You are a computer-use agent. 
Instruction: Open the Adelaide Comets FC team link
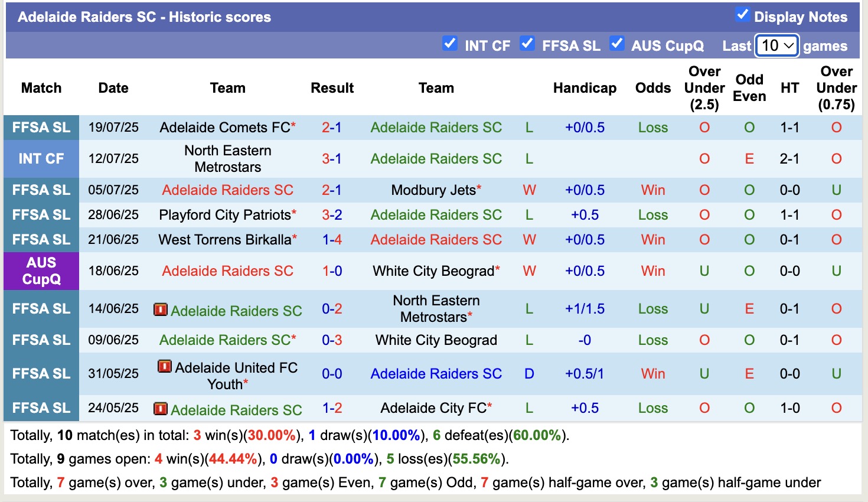coord(224,127)
